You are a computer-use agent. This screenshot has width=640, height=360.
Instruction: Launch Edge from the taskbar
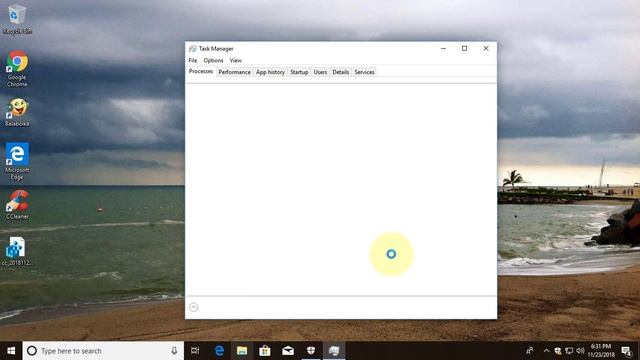pos(219,351)
